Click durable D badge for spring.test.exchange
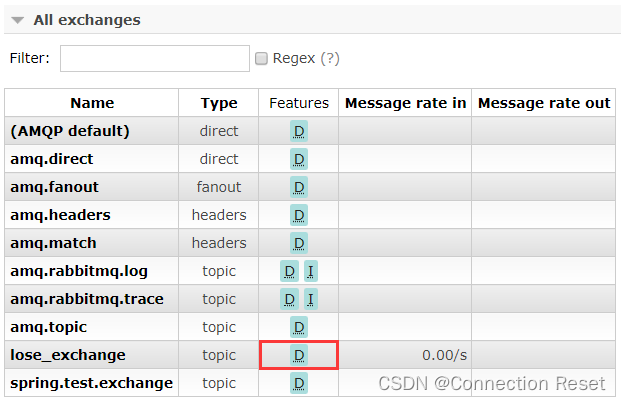This screenshot has width=621, height=400. (299, 383)
